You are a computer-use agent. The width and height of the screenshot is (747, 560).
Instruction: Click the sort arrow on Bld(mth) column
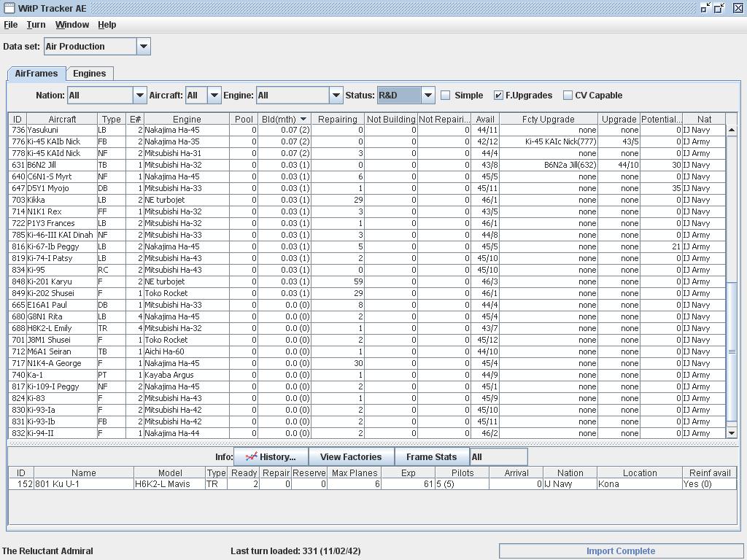(x=303, y=119)
